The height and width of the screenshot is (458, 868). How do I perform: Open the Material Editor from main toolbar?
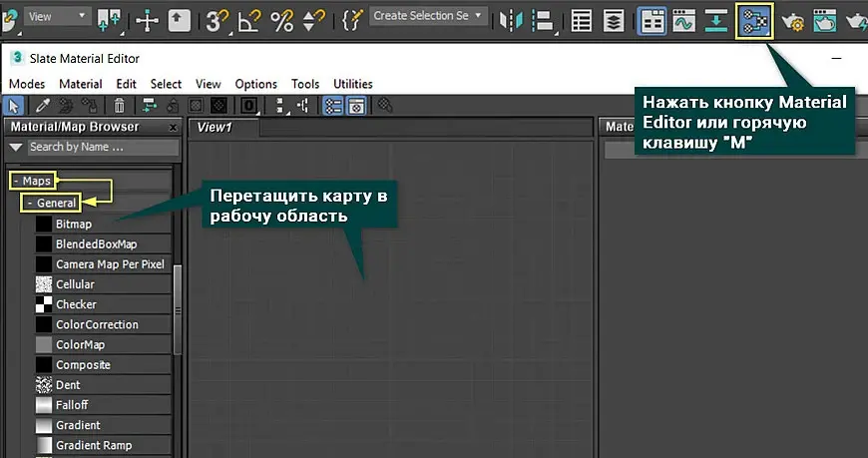754,21
